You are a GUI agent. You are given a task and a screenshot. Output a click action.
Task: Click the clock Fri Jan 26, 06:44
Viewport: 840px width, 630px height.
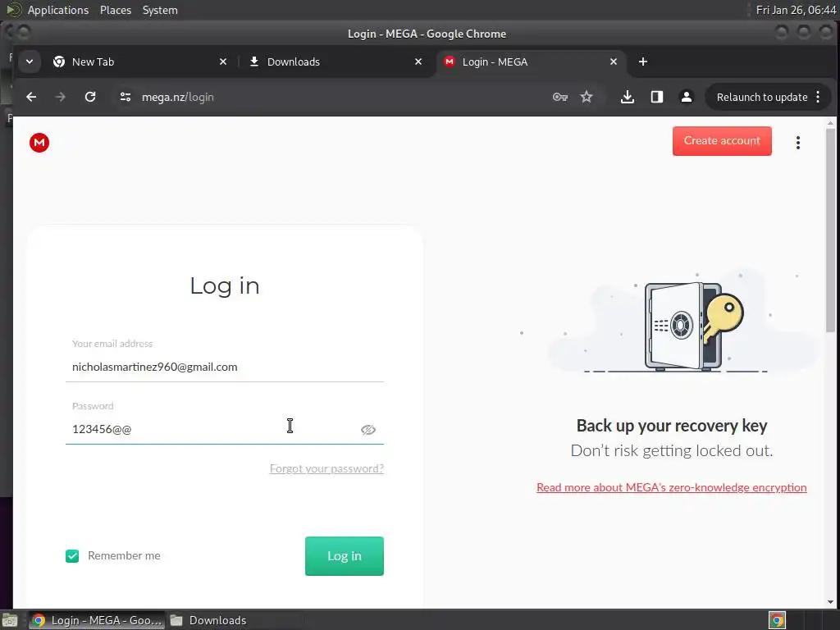796,10
